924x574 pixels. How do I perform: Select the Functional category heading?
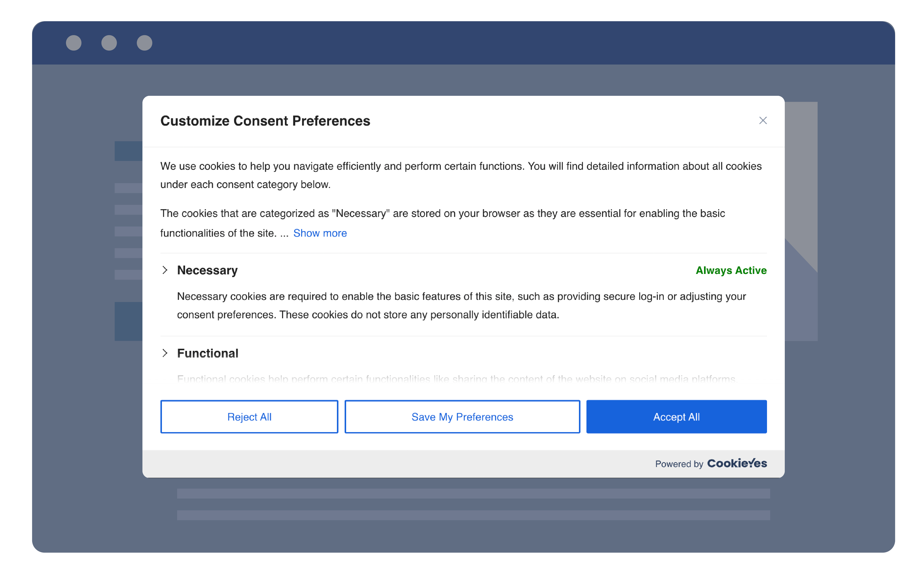tap(208, 353)
